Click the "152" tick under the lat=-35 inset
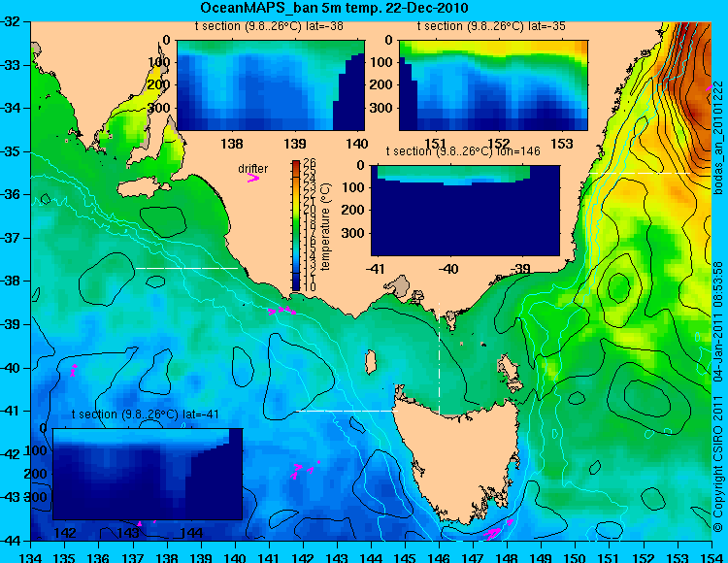Screen dimensions: 728x563 pos(499,144)
